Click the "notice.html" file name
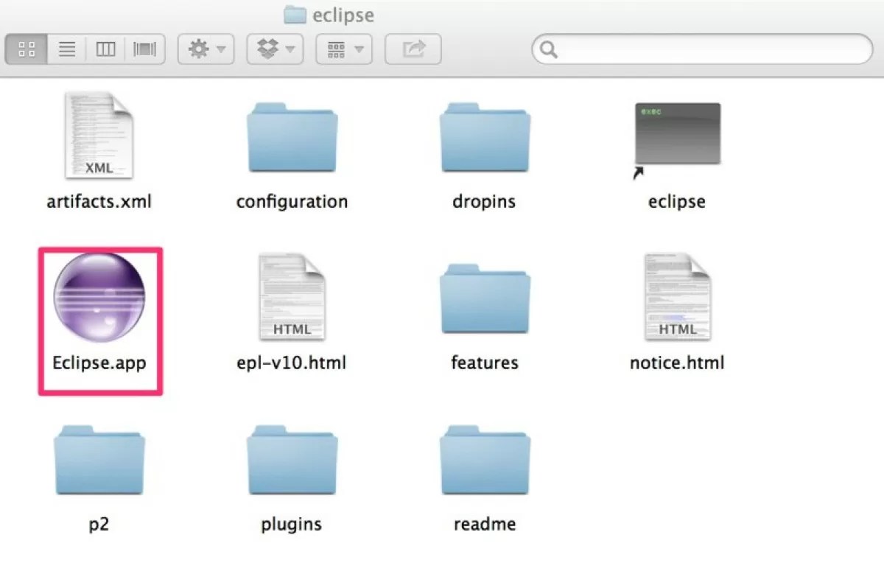 677,363
